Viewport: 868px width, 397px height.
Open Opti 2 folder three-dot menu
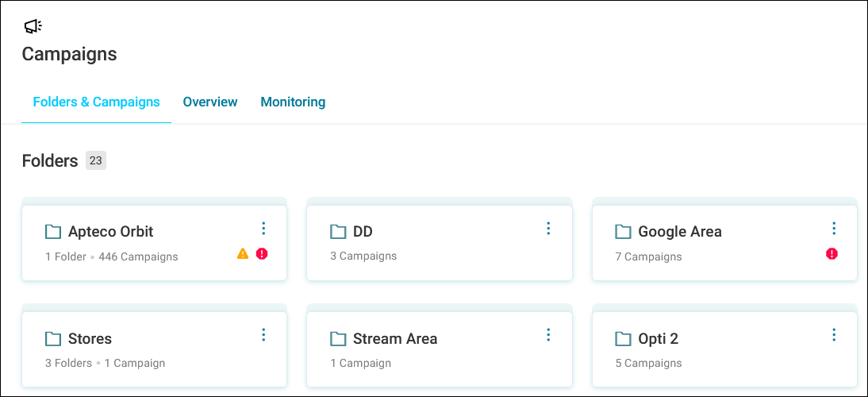click(x=834, y=334)
